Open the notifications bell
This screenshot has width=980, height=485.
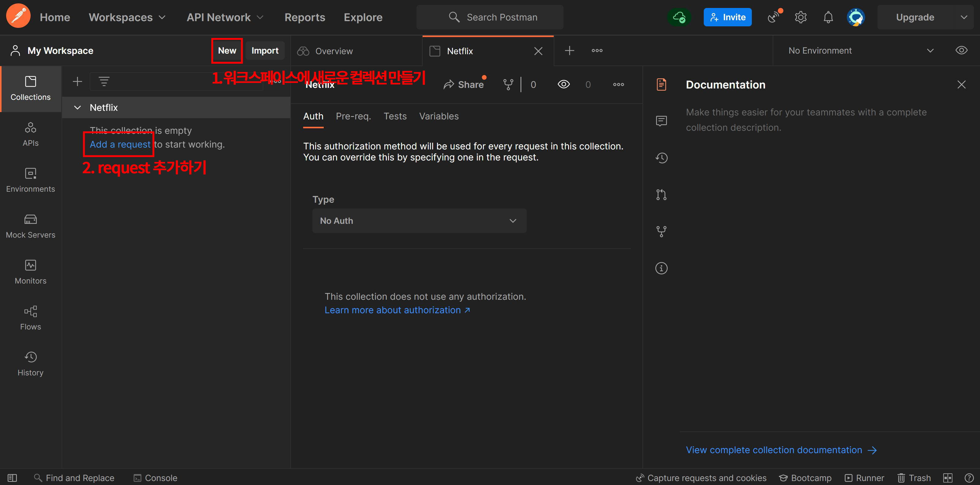[x=828, y=17]
